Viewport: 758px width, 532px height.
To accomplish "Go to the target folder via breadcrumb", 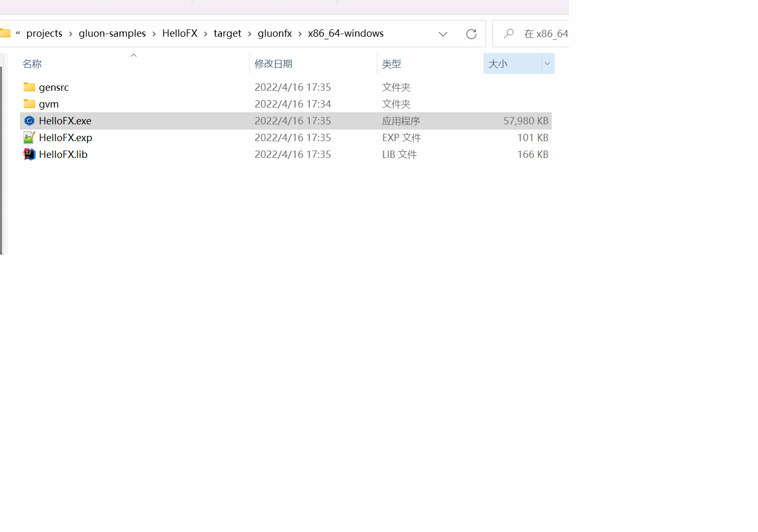I will click(x=227, y=33).
